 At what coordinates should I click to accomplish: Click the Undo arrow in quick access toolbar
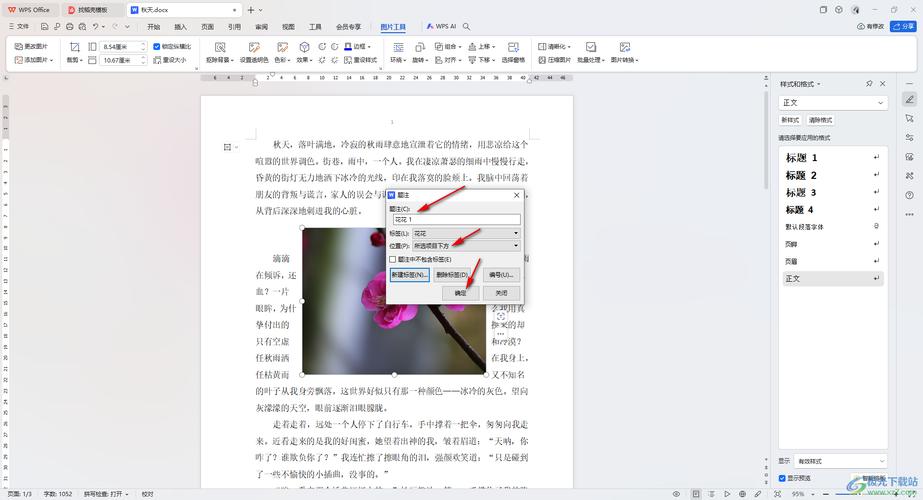pos(95,27)
